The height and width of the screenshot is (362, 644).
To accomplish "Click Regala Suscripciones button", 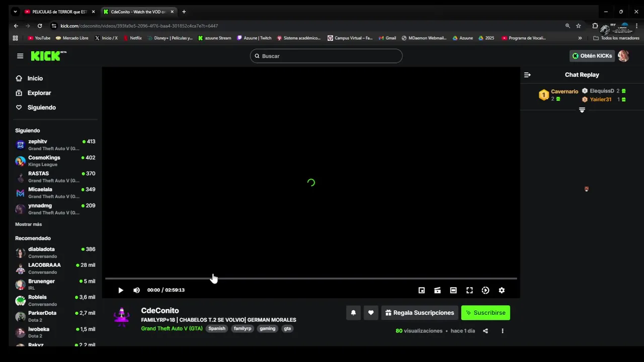I will click(x=420, y=313).
